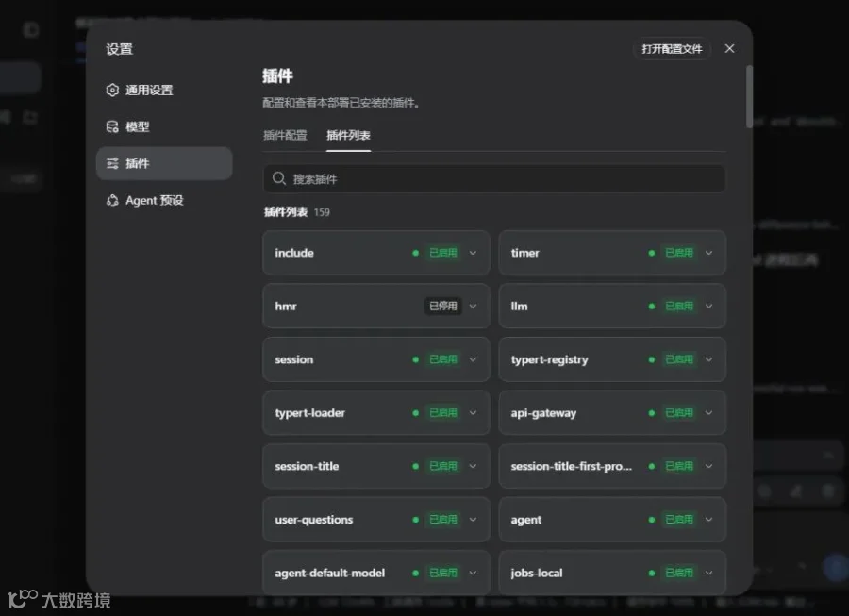Expand the agent-default-model chevron
Image resolution: width=849 pixels, height=616 pixels.
[x=473, y=573]
